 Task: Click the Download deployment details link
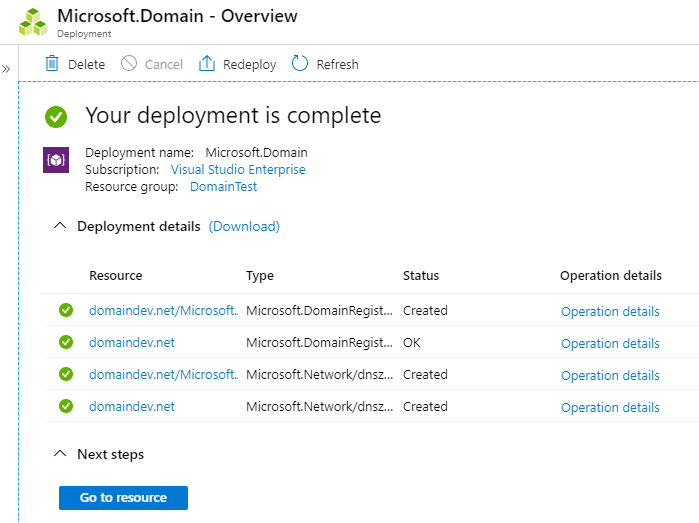tap(244, 226)
